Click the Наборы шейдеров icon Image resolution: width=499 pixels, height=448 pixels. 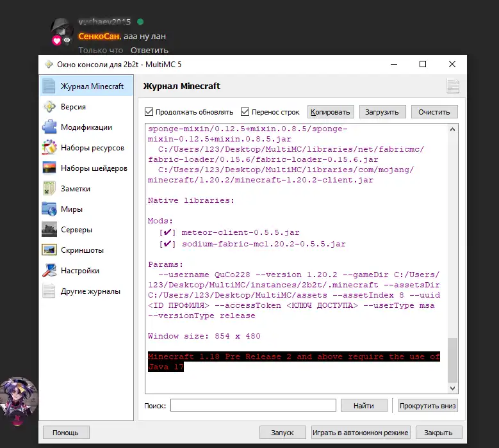(x=49, y=168)
